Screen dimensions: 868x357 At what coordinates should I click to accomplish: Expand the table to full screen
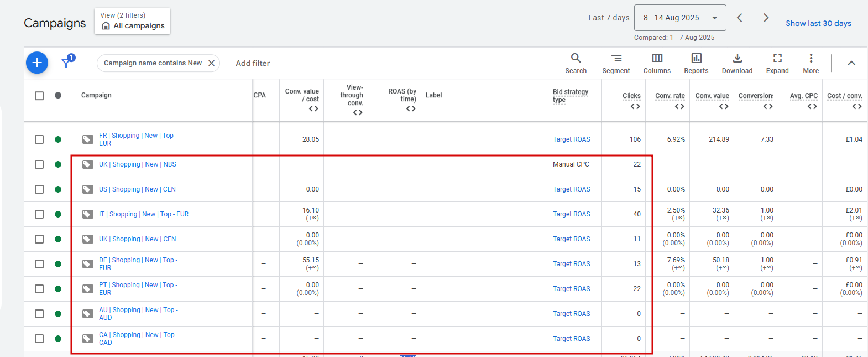(x=777, y=63)
